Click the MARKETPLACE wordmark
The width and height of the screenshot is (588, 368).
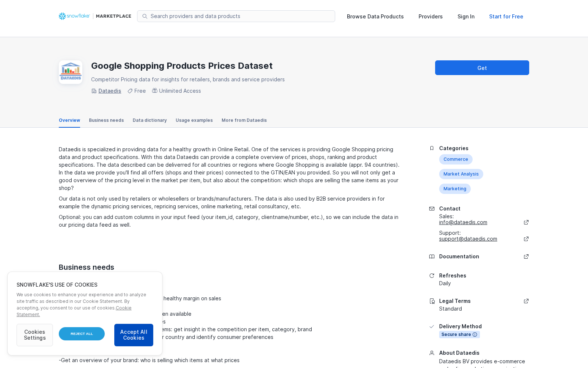click(114, 16)
